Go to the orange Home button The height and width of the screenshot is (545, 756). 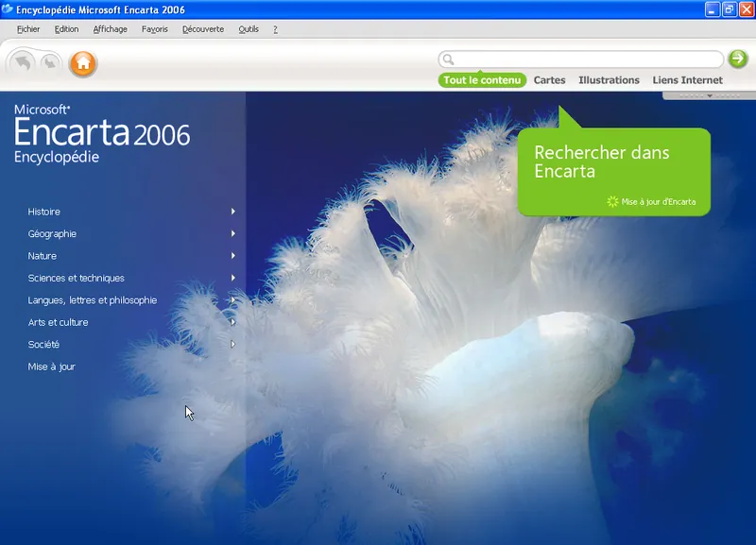(83, 63)
